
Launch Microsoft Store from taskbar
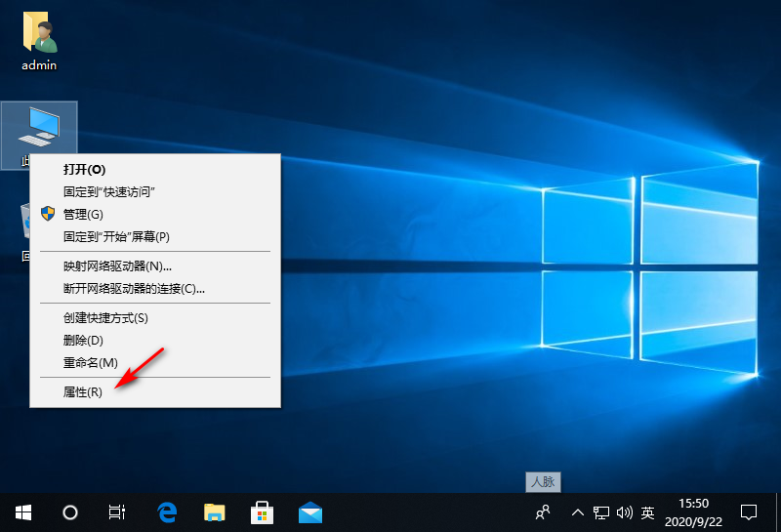pyautogui.click(x=263, y=512)
